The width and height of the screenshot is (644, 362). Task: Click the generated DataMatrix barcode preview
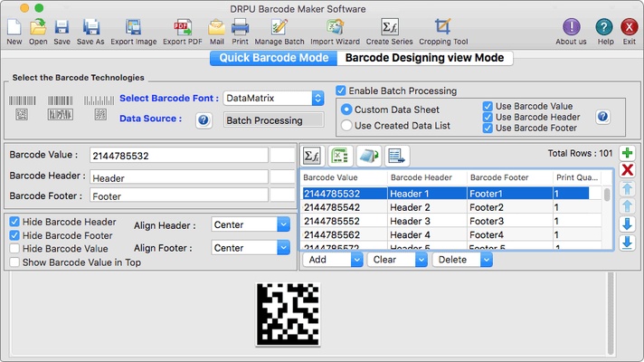pyautogui.click(x=288, y=314)
